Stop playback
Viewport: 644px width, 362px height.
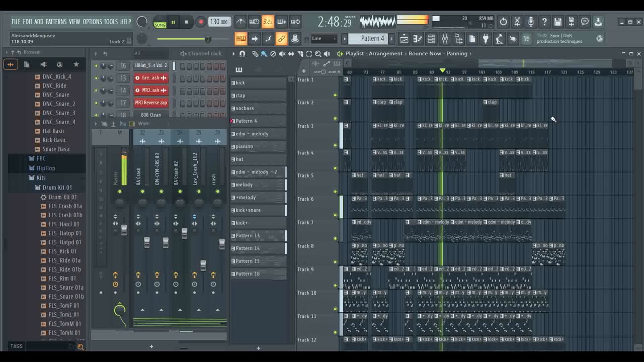pos(187,22)
